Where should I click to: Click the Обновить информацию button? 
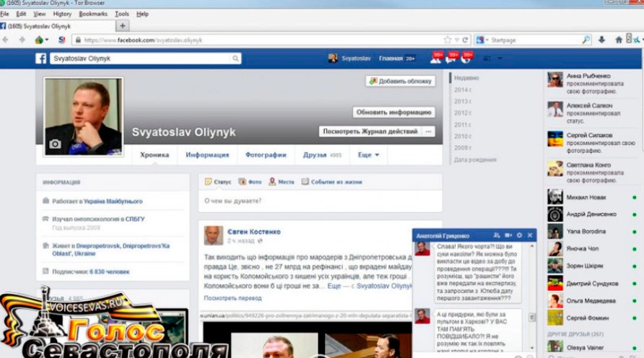point(393,113)
